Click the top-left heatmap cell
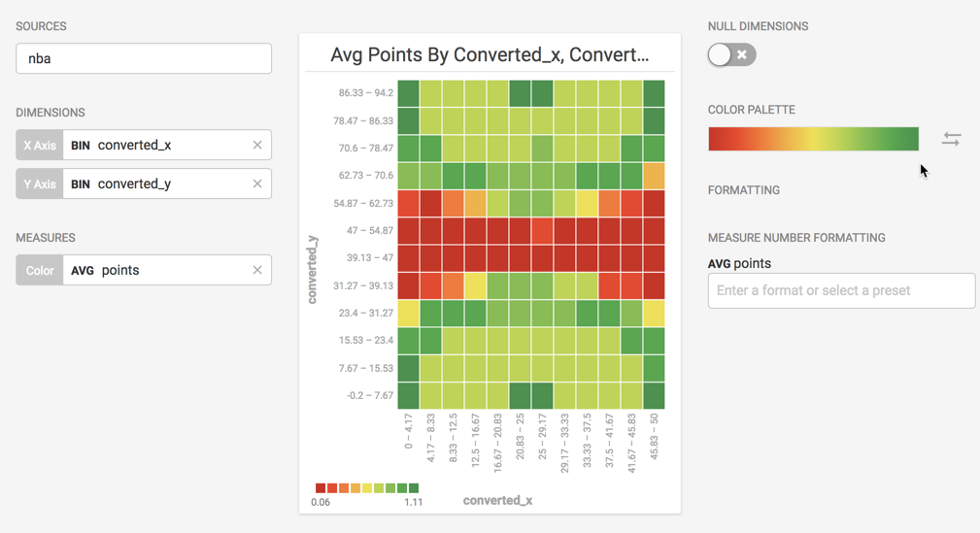Screen dimensions: 980x533 pos(408,93)
